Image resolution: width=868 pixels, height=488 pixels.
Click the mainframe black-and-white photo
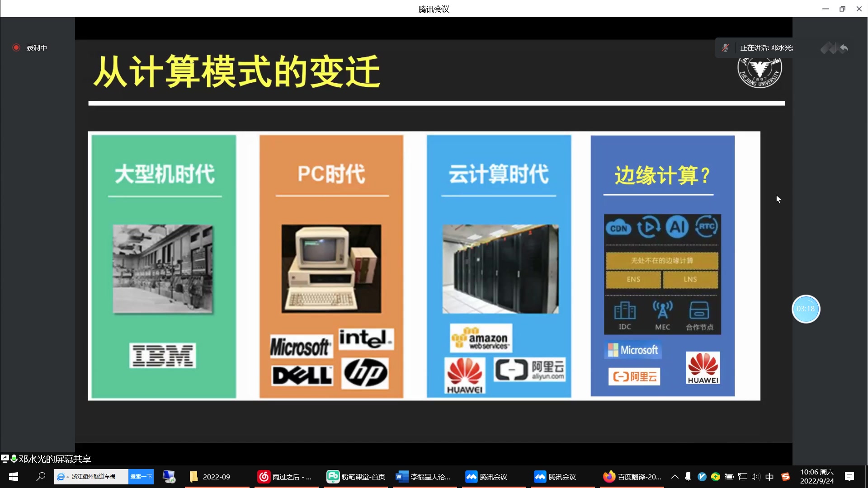[x=163, y=269]
